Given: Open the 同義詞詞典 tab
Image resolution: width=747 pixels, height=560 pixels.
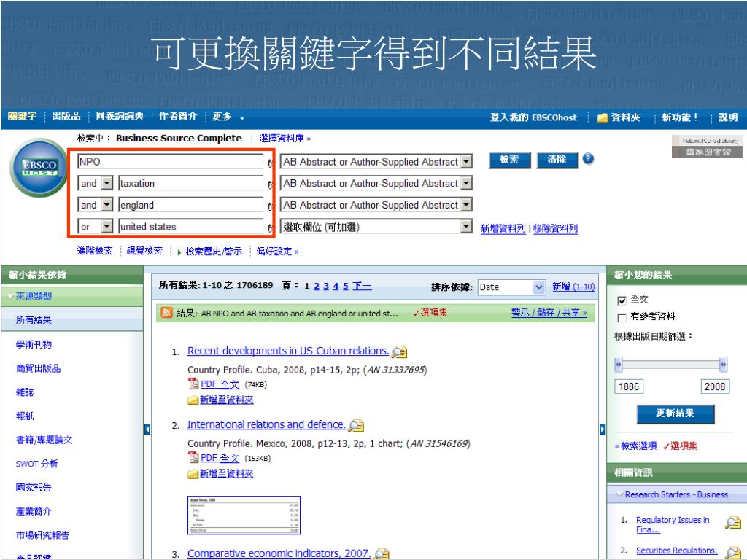Looking at the screenshot, I should point(119,116).
